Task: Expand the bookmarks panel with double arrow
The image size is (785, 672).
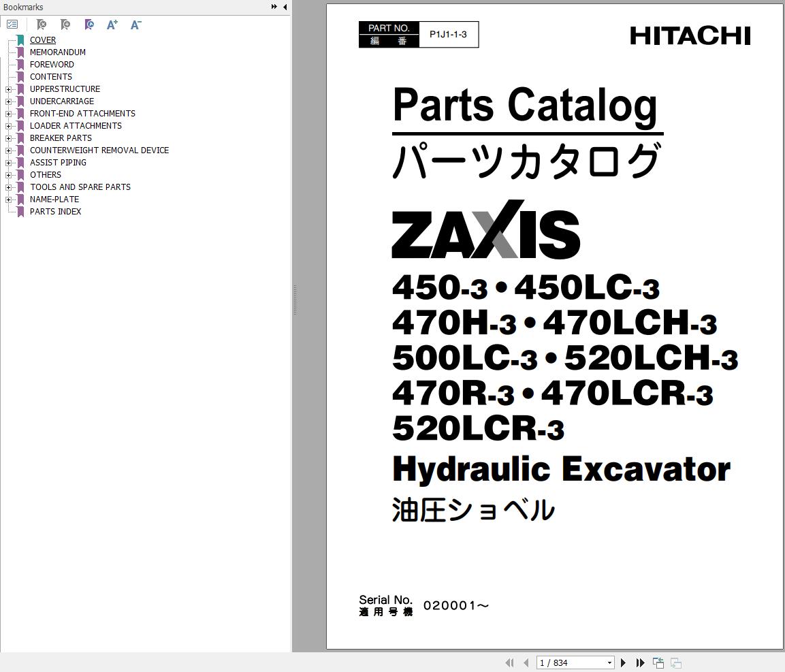Action: coord(274,7)
